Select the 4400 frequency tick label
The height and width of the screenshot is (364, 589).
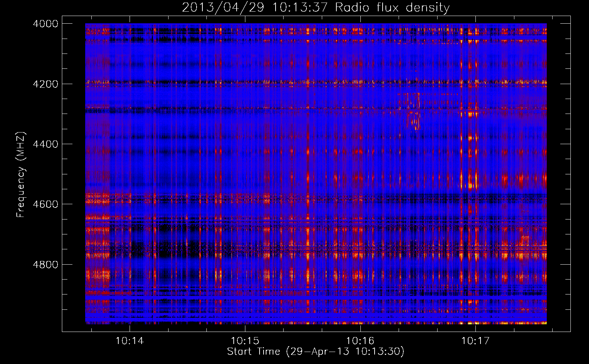pyautogui.click(x=45, y=144)
